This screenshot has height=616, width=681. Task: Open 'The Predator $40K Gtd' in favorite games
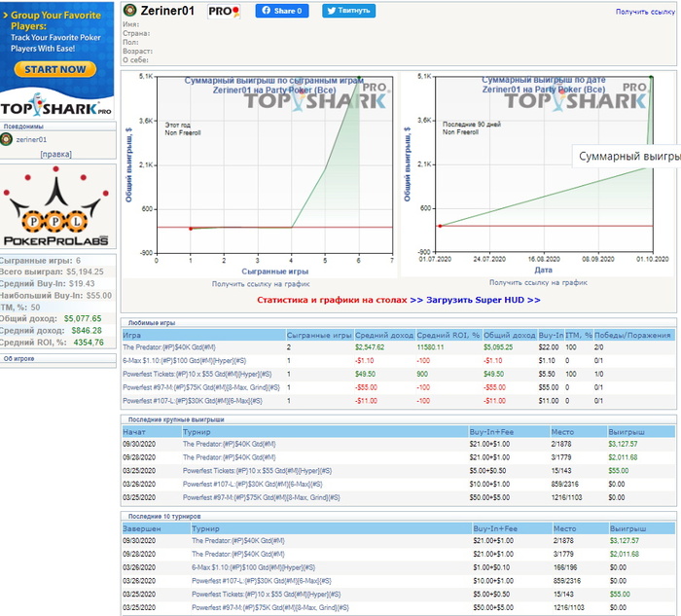pyautogui.click(x=169, y=347)
